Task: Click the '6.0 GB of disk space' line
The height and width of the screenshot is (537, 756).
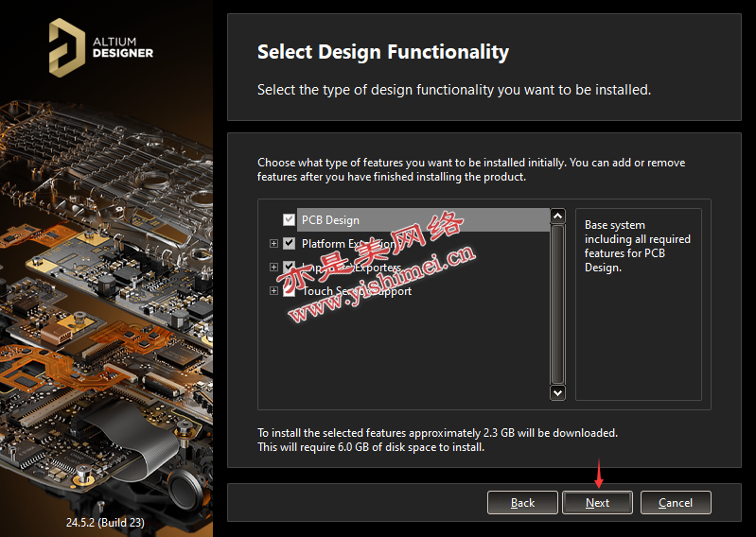Action: (371, 447)
